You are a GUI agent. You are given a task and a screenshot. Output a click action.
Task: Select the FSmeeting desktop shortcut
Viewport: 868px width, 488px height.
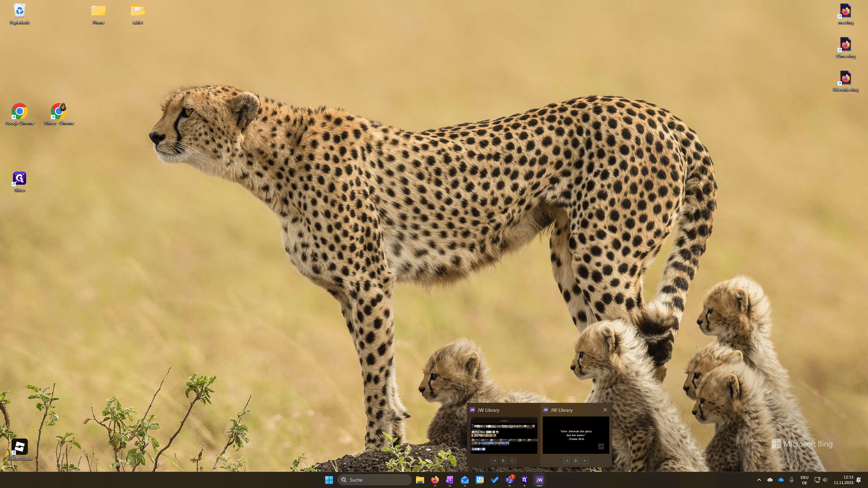pos(845,48)
